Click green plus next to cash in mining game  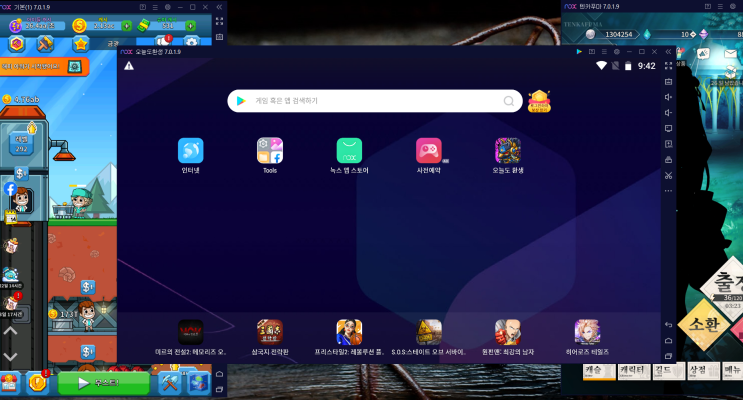click(127, 26)
